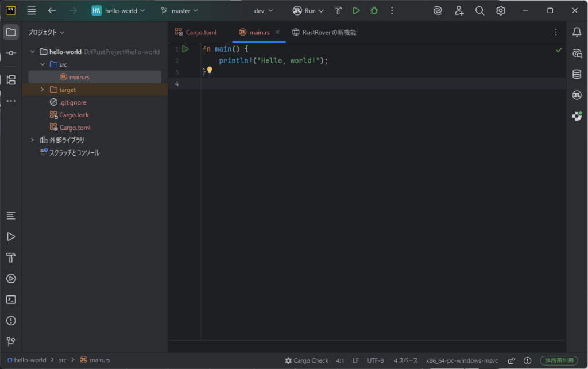Open the bottom icon with green dot on right bar
The height and width of the screenshot is (369, 588).
[577, 116]
